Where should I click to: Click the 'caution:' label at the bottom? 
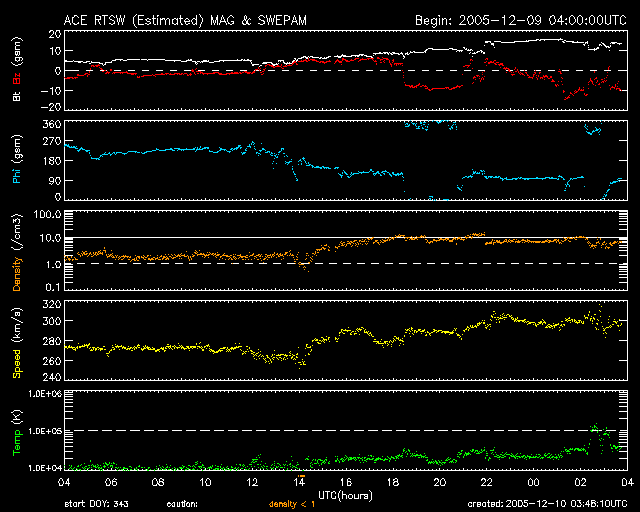[182, 504]
